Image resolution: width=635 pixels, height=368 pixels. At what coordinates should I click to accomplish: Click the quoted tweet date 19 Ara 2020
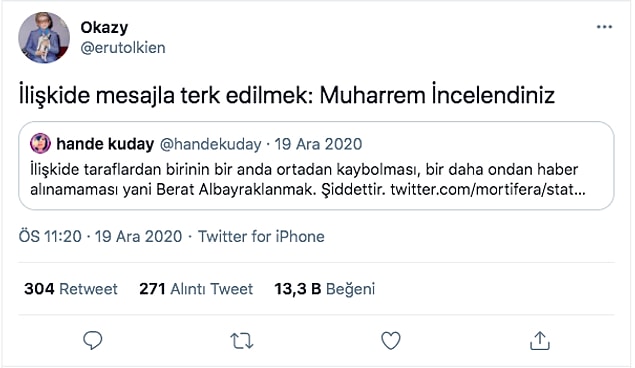[x=318, y=144]
